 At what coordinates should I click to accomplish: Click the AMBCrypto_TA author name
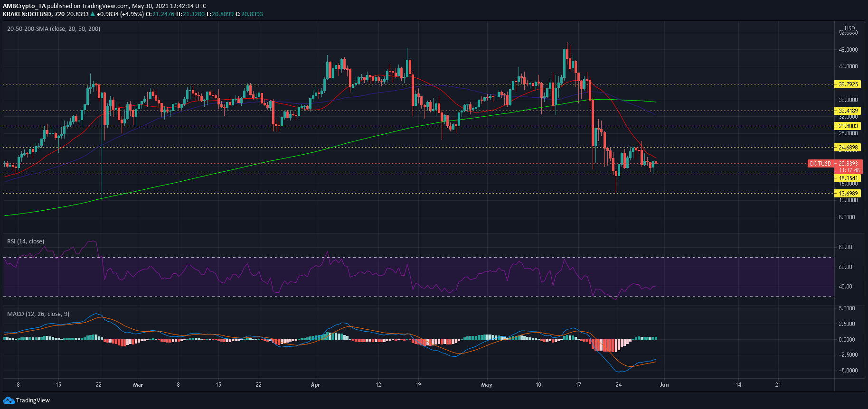click(x=24, y=6)
